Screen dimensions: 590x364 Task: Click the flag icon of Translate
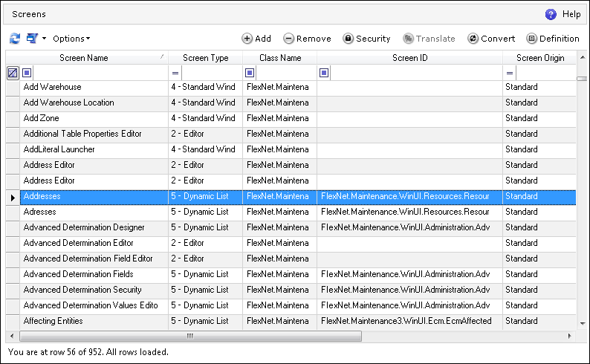(408, 39)
